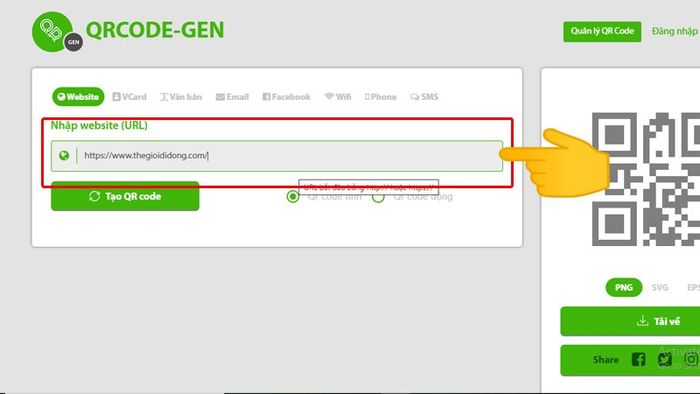Click the generated QR code image

pyautogui.click(x=646, y=179)
